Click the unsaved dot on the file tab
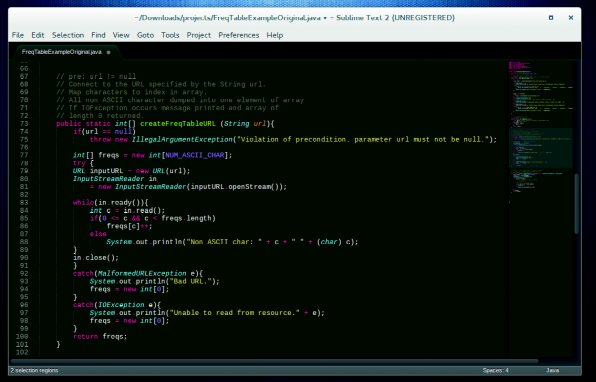The width and height of the screenshot is (596, 382). [108, 52]
